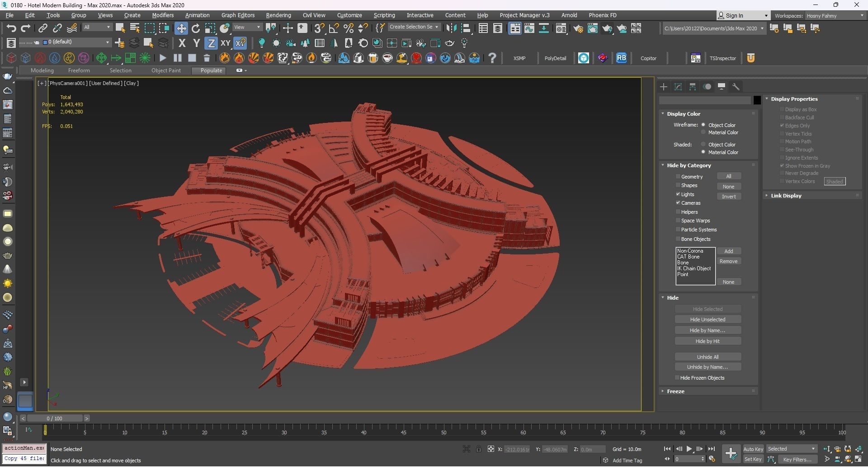Toggle the Geometry category checkbox
The height and width of the screenshot is (470, 868).
(x=678, y=176)
